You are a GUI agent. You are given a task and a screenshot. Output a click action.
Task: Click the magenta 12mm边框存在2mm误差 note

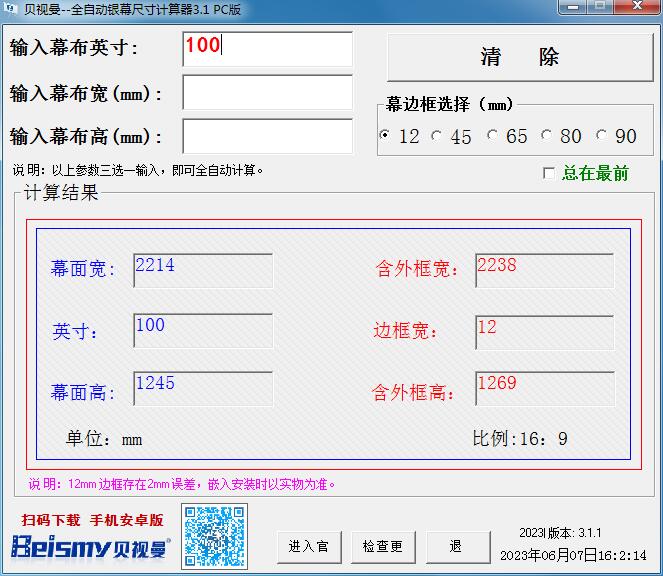(x=182, y=484)
